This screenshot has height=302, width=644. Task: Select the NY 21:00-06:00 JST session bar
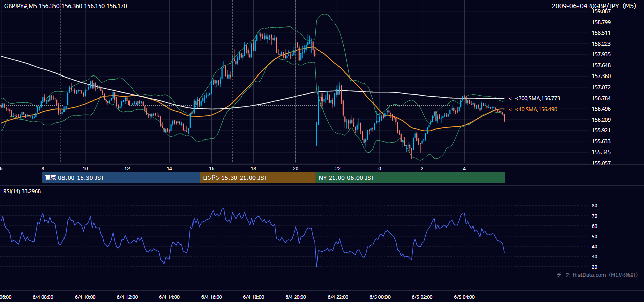(411, 178)
